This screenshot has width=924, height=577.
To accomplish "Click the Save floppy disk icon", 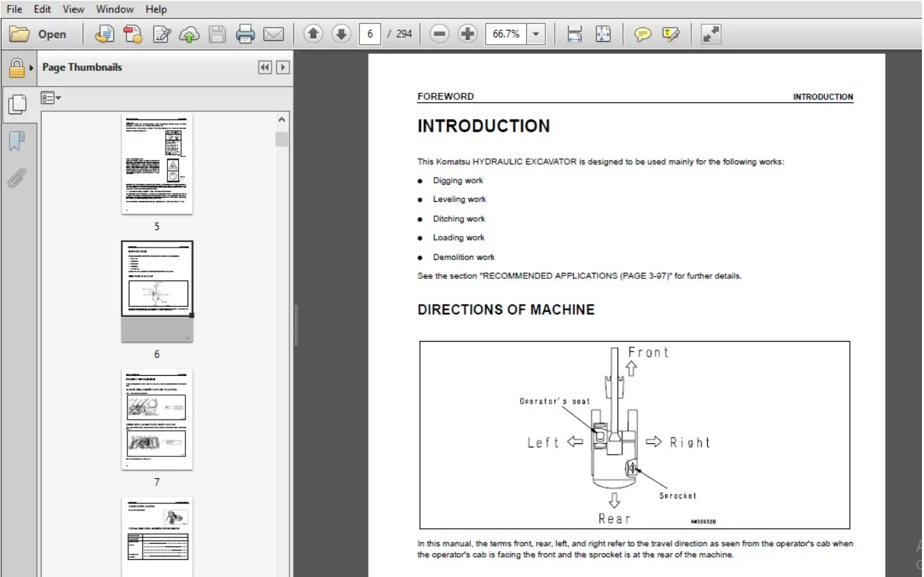I will pyautogui.click(x=217, y=33).
